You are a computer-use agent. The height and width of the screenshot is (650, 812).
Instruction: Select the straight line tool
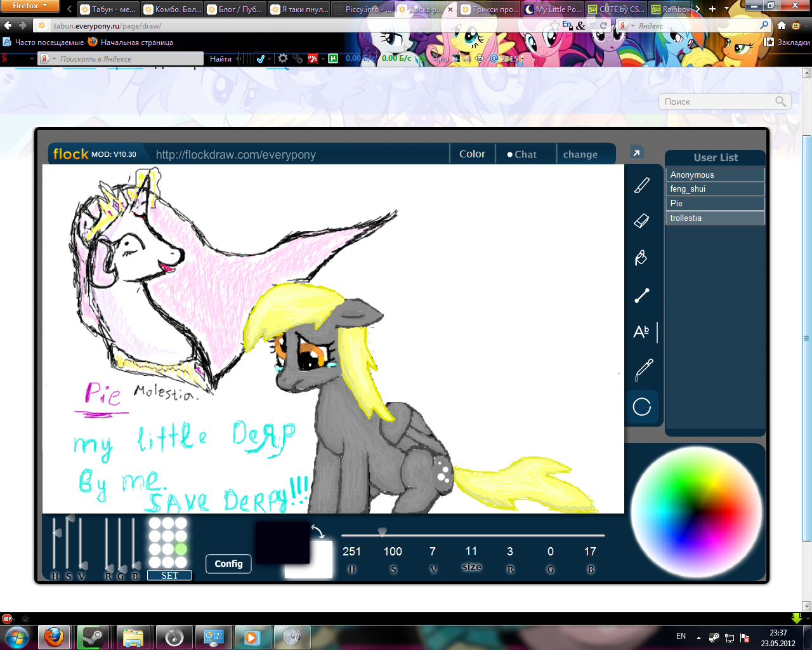click(642, 295)
